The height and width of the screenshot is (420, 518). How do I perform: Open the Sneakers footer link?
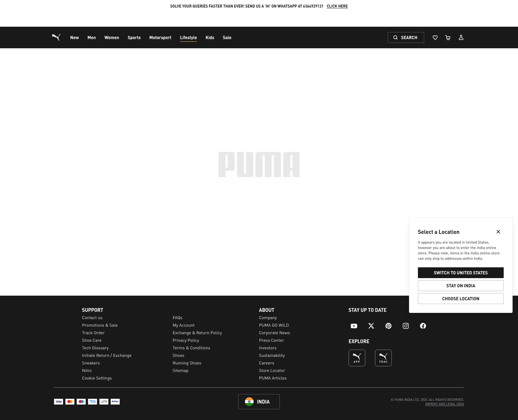pyautogui.click(x=91, y=363)
